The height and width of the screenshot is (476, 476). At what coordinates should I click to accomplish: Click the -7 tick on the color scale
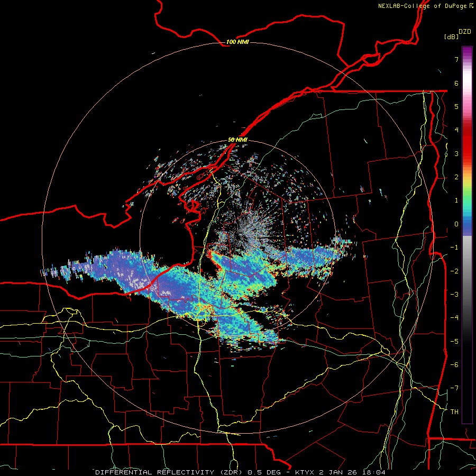454,388
